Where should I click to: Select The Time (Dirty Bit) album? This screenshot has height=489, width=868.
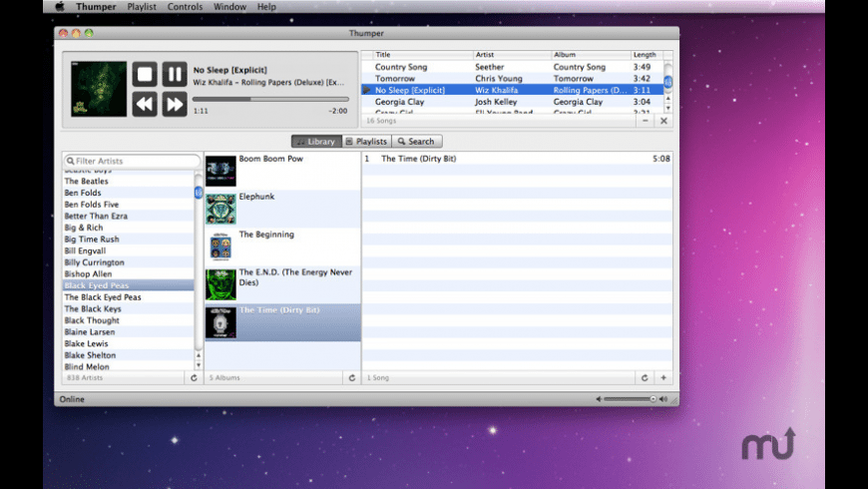pos(283,322)
